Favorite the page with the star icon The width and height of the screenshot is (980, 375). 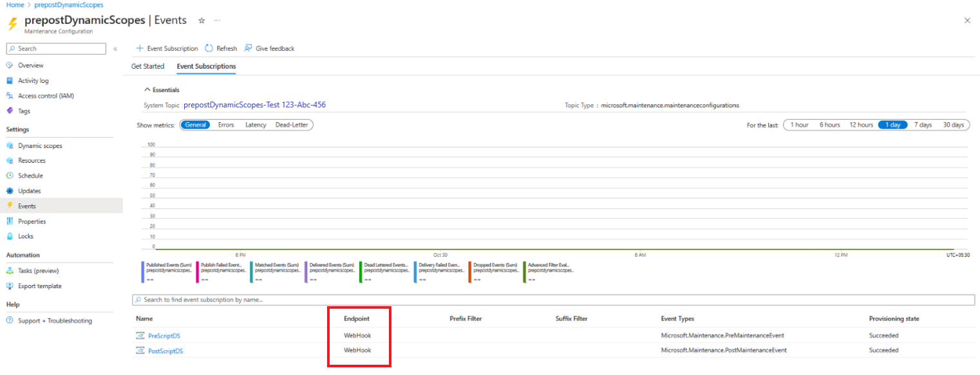tap(202, 21)
